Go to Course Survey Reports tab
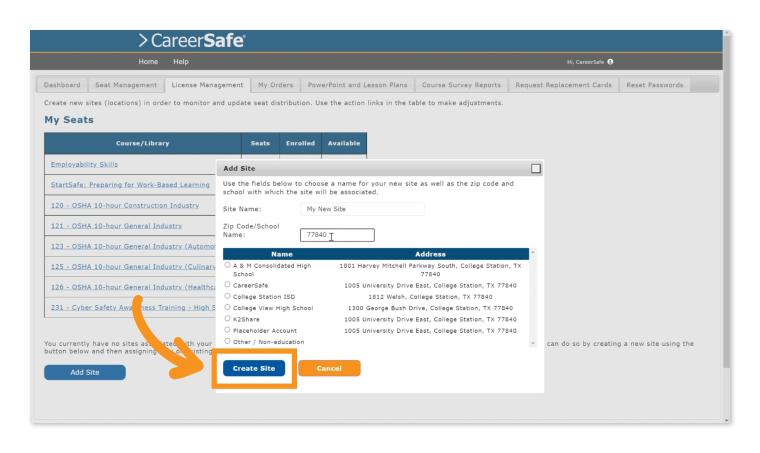This screenshot has width=760, height=453. (x=461, y=85)
